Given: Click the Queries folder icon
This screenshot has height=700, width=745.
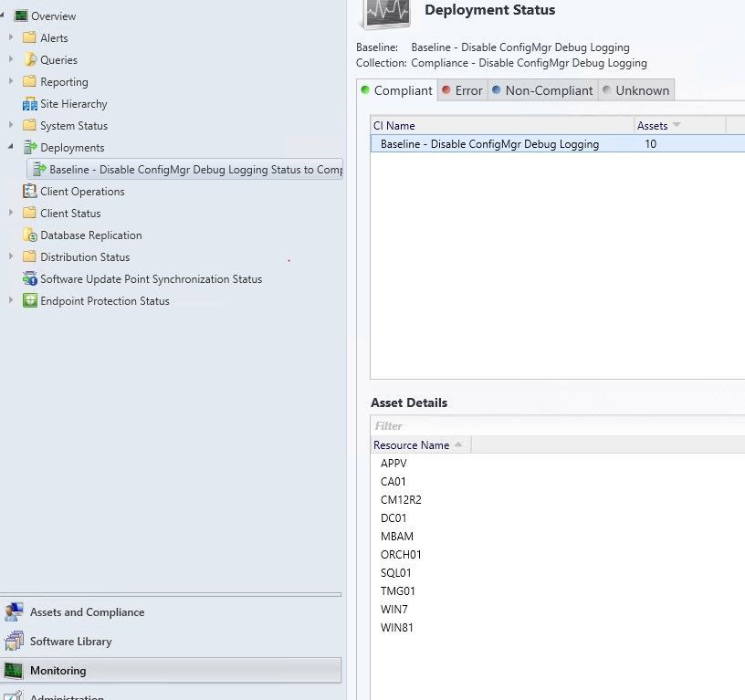Looking at the screenshot, I should point(30,59).
